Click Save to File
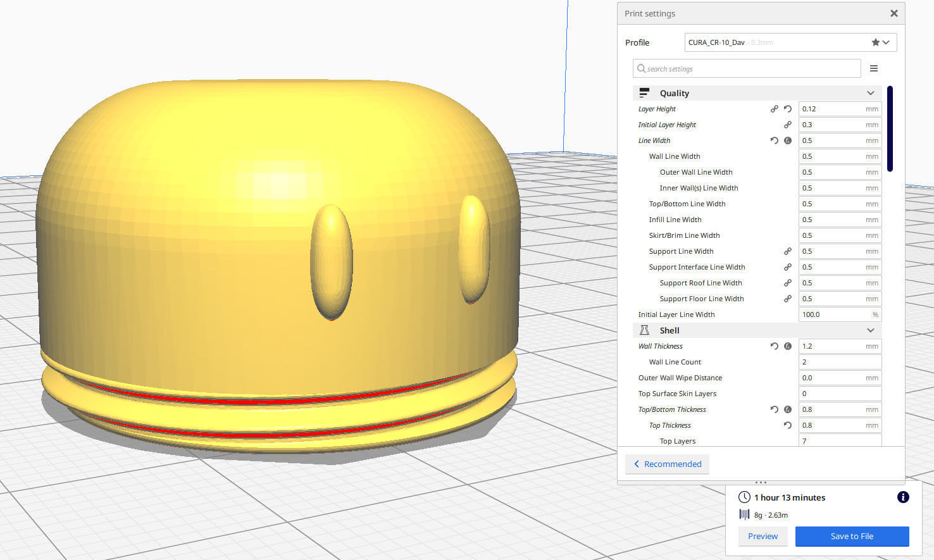This screenshot has height=560, width=934. pos(852,536)
